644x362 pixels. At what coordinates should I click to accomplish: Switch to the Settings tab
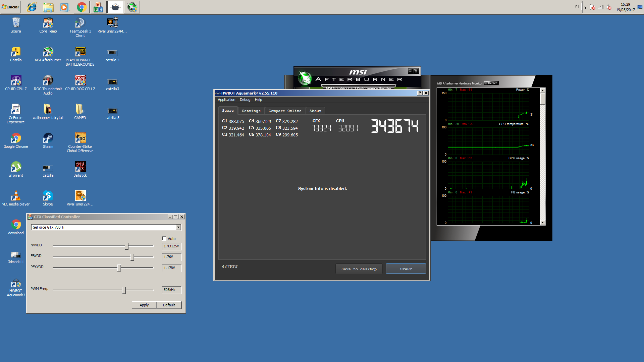click(251, 111)
